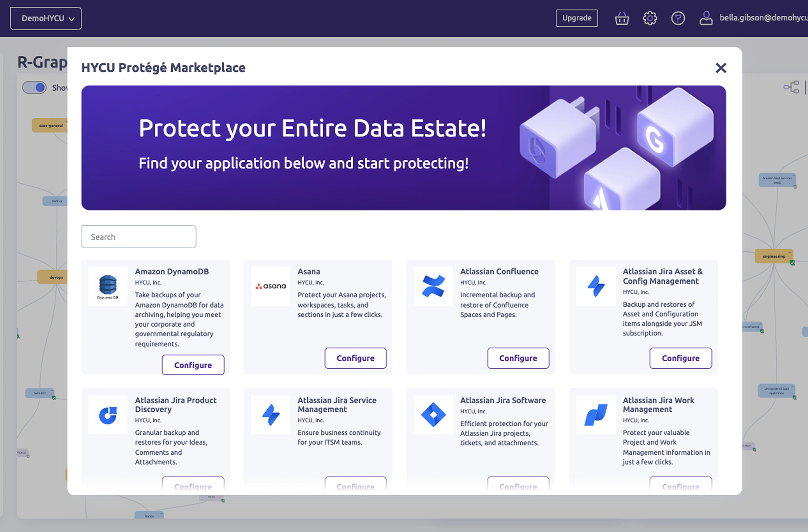Viewport: 808px width, 532px height.
Task: Click the Jira Software diamond logo
Action: point(433,415)
